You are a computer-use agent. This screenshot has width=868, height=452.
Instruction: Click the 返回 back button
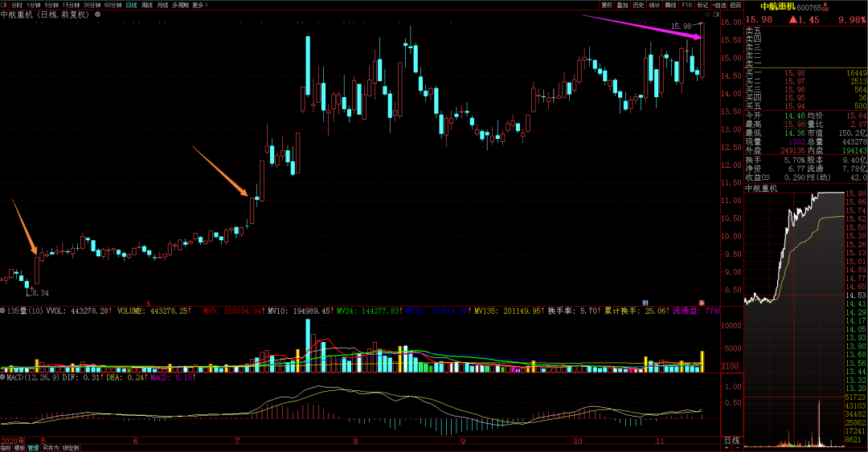tap(735, 5)
